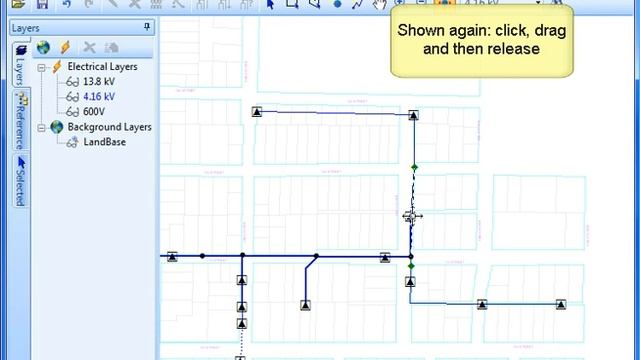Click upper green diamond on vertical line
Screen dimensions: 640x360
pos(414,167)
